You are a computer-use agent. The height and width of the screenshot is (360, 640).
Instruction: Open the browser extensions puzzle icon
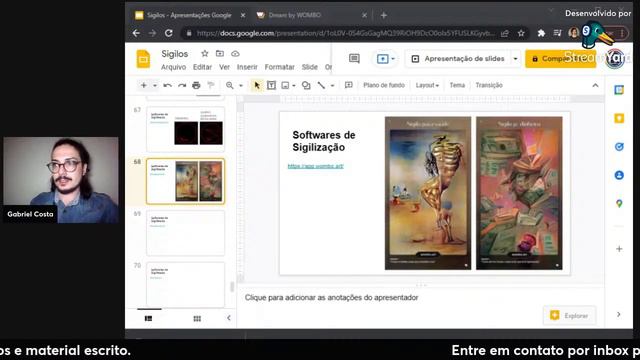pos(541,33)
